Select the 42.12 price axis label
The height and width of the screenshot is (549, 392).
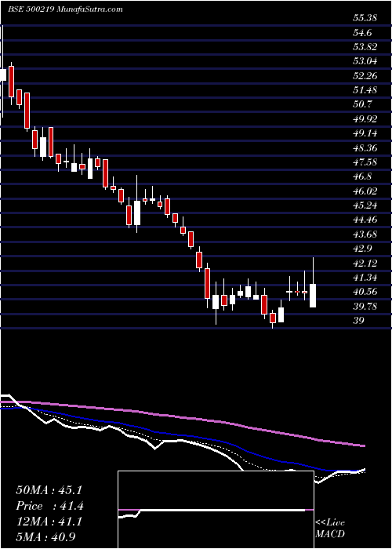[x=365, y=264]
